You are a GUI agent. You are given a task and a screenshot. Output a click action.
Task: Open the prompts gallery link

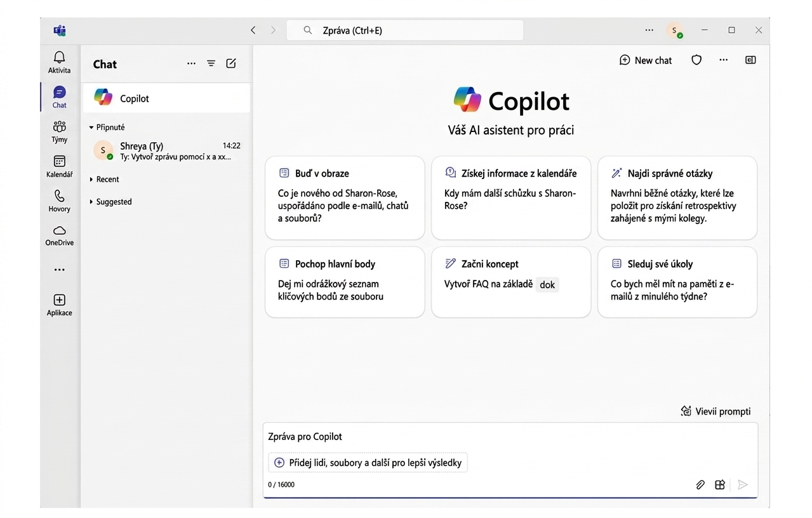pyautogui.click(x=715, y=411)
